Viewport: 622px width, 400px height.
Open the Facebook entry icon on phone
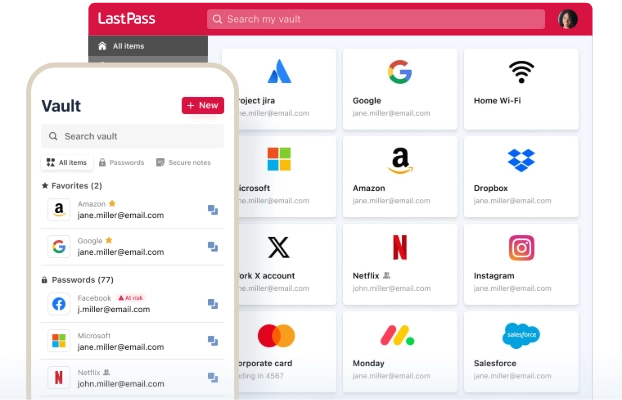[x=59, y=304]
